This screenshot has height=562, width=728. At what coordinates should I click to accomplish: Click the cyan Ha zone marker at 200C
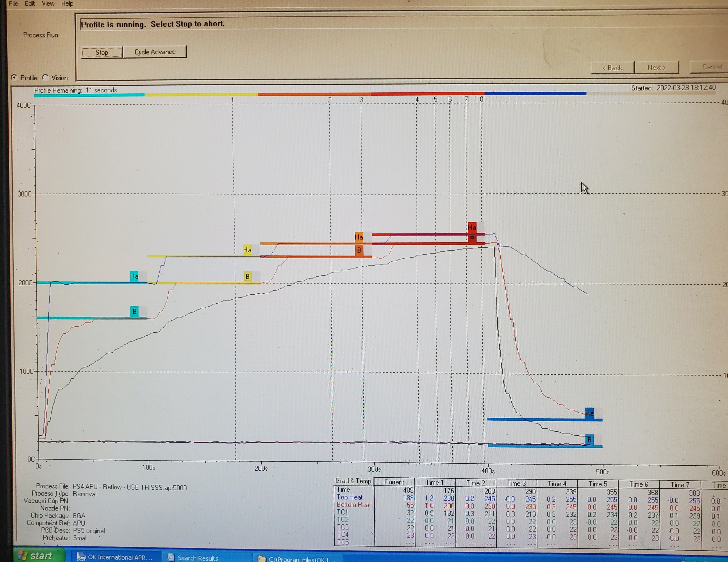pyautogui.click(x=134, y=276)
